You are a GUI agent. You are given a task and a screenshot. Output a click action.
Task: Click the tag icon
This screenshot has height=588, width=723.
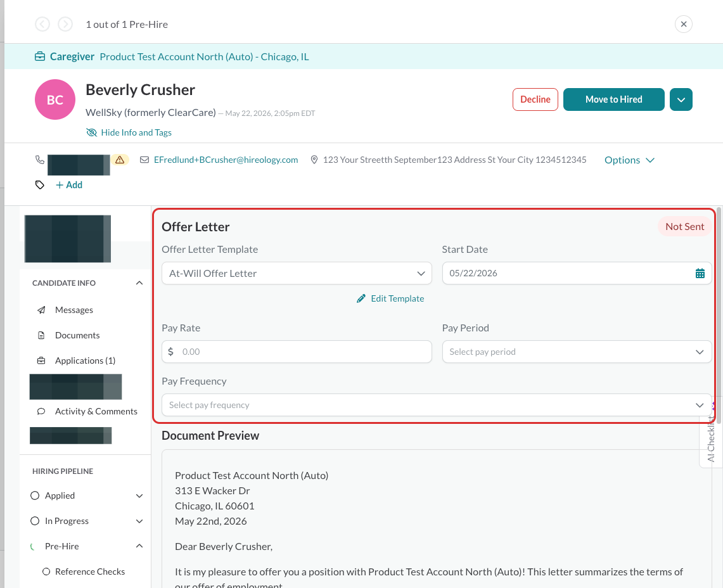point(40,185)
